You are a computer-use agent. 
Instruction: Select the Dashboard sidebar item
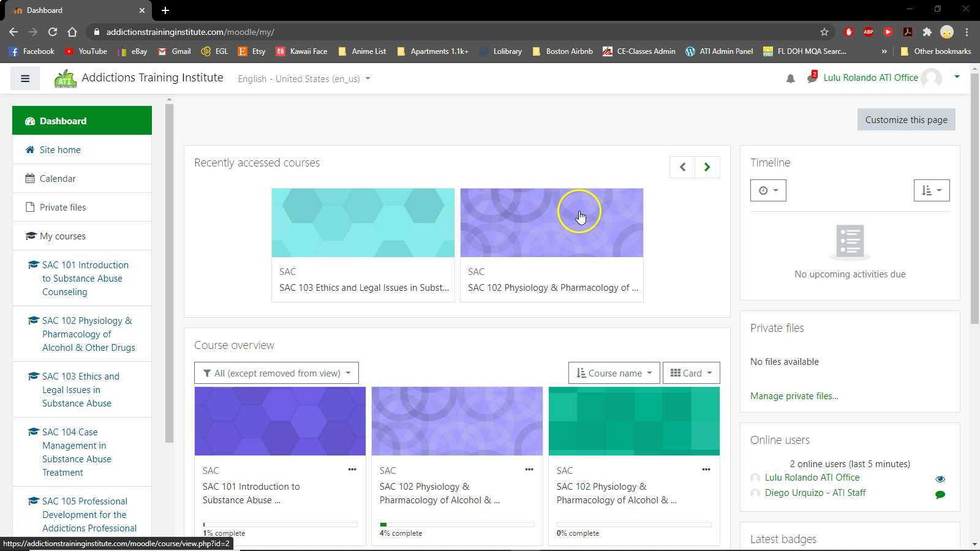pos(63,121)
